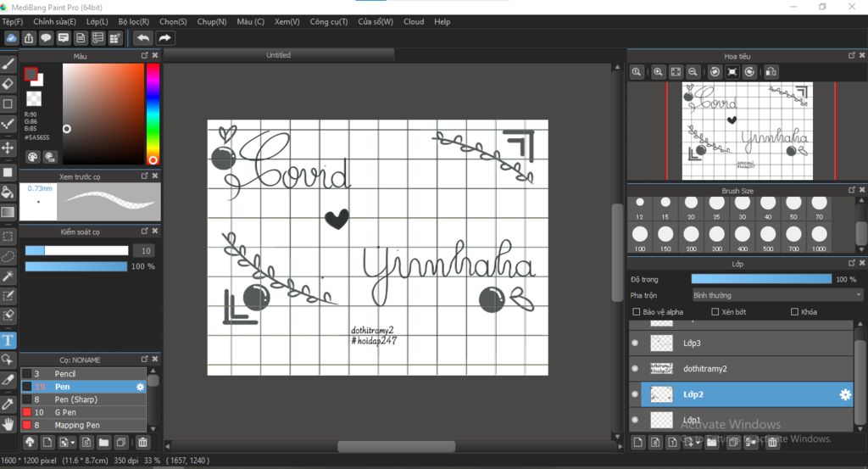Click the hue spectrum bar
This screenshot has width=868, height=469.
(153, 114)
